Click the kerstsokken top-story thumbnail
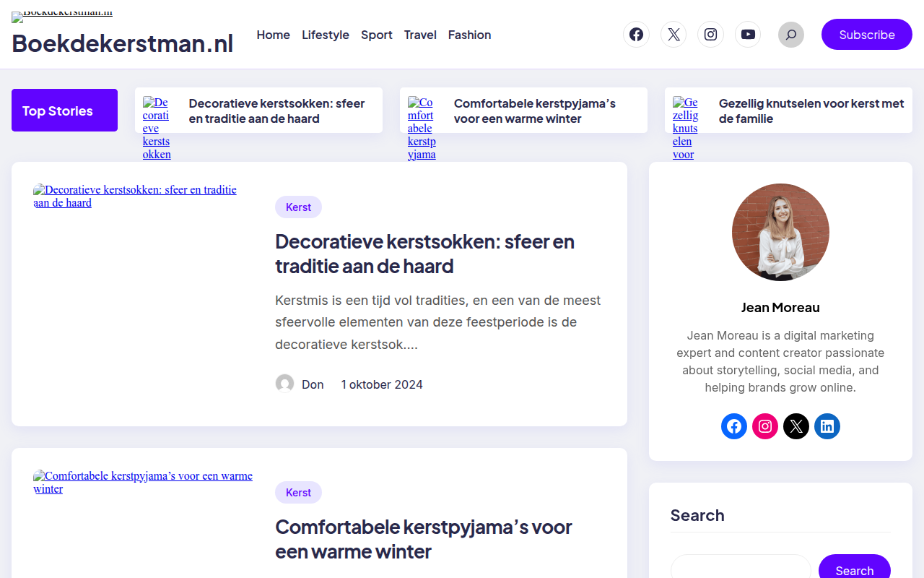The image size is (924, 578). (157, 128)
